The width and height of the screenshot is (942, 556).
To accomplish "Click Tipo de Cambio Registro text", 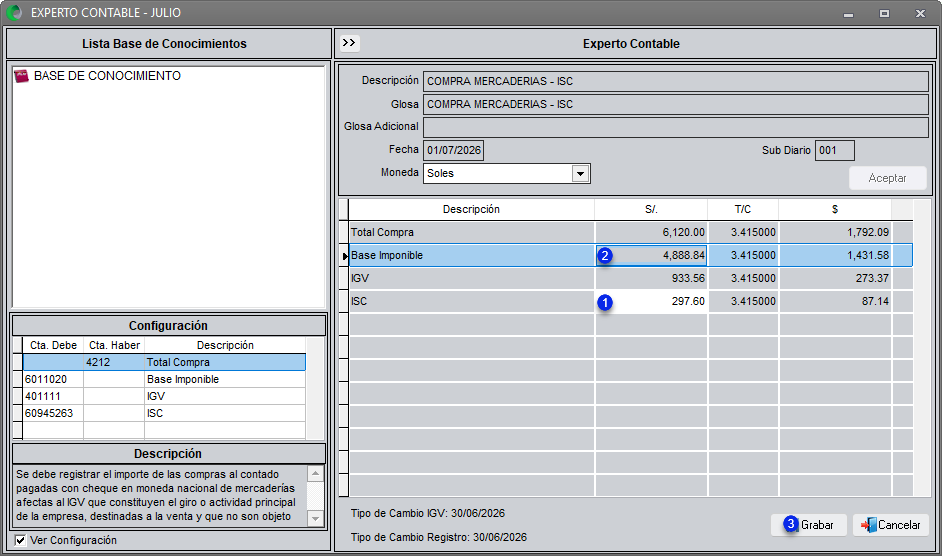I will [439, 537].
